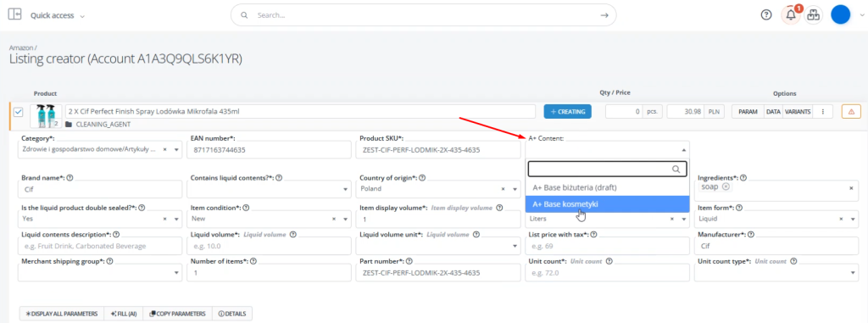
Task: Show help for Ingredients field
Action: tap(743, 178)
